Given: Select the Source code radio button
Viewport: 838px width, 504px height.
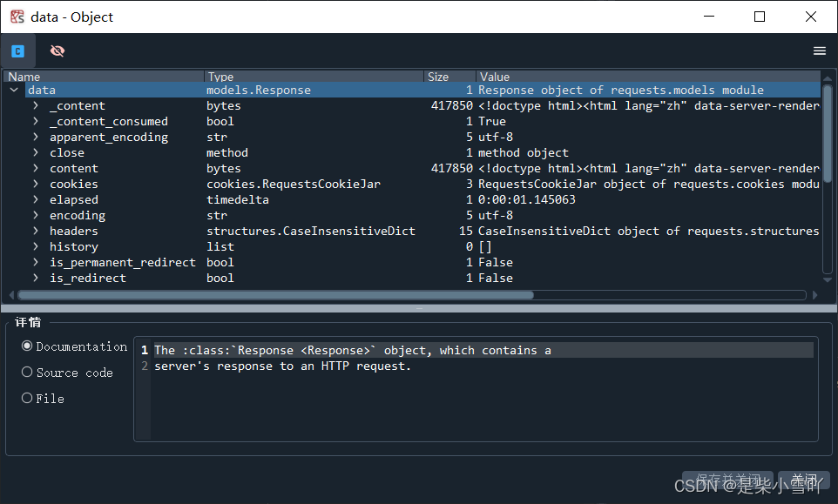Looking at the screenshot, I should point(29,373).
